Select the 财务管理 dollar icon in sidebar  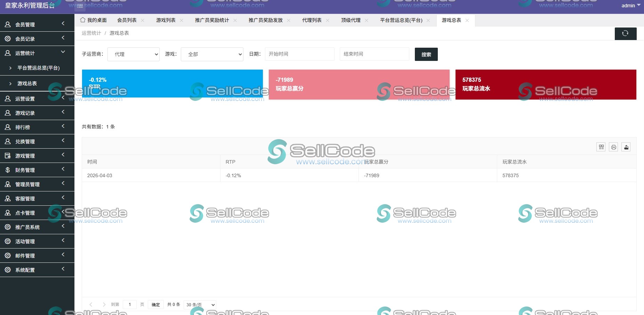7,170
